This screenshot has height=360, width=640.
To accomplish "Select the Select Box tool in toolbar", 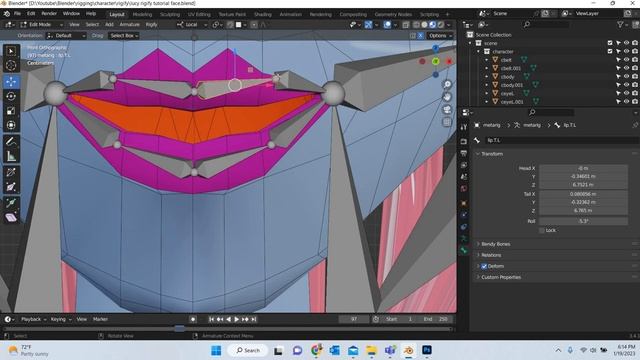I will 11,51.
